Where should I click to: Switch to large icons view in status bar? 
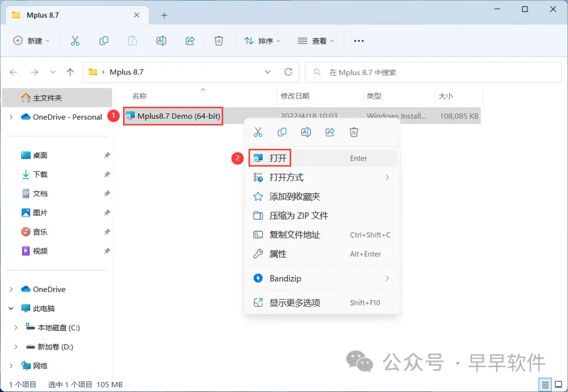tap(559, 385)
